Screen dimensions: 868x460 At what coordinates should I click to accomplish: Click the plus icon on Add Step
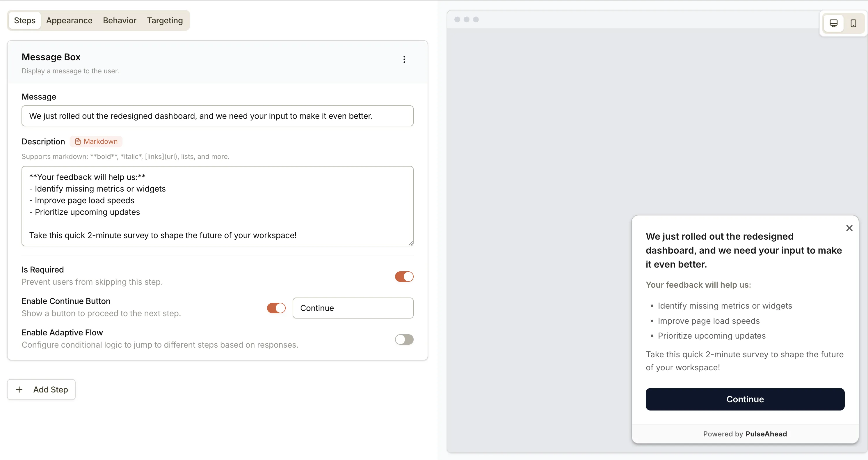coord(19,389)
